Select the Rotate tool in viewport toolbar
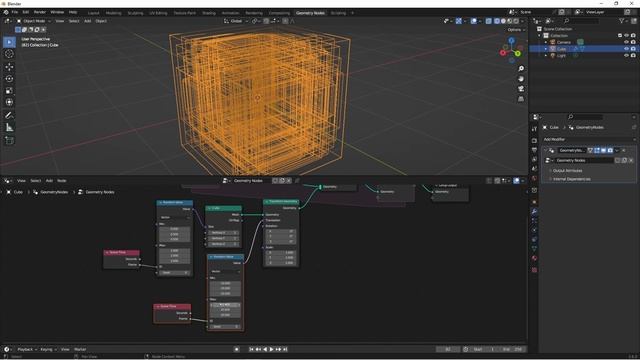 point(9,79)
